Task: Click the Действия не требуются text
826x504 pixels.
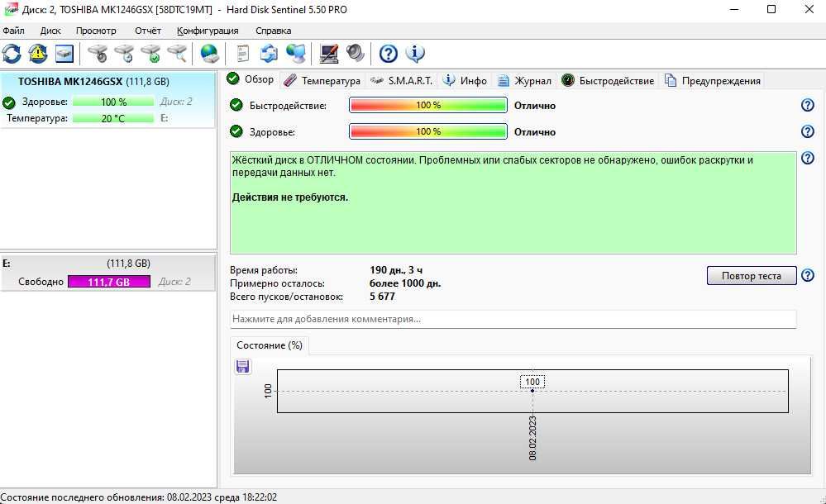Action: (x=289, y=197)
